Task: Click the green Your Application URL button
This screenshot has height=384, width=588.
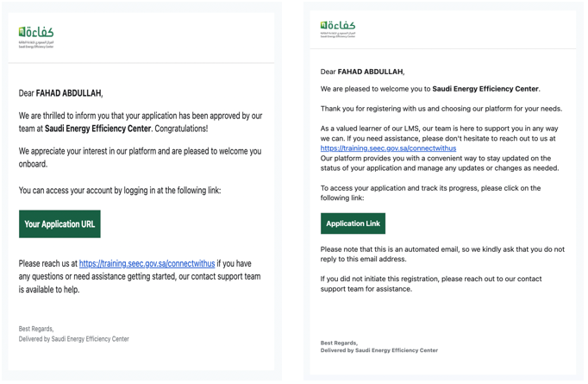Action: (59, 223)
